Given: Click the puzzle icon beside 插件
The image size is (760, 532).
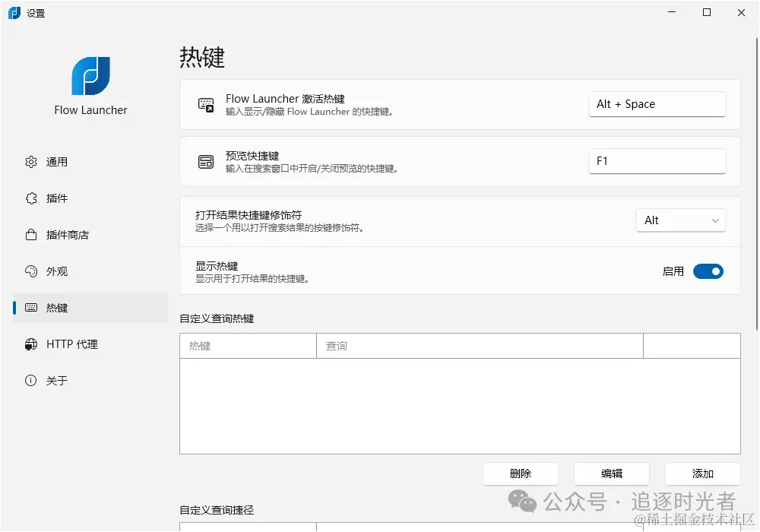Looking at the screenshot, I should [x=31, y=198].
